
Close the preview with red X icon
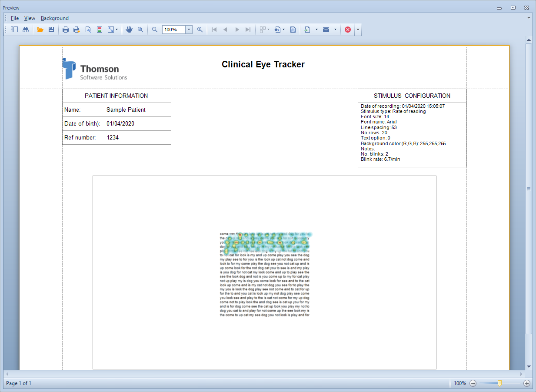(348, 30)
